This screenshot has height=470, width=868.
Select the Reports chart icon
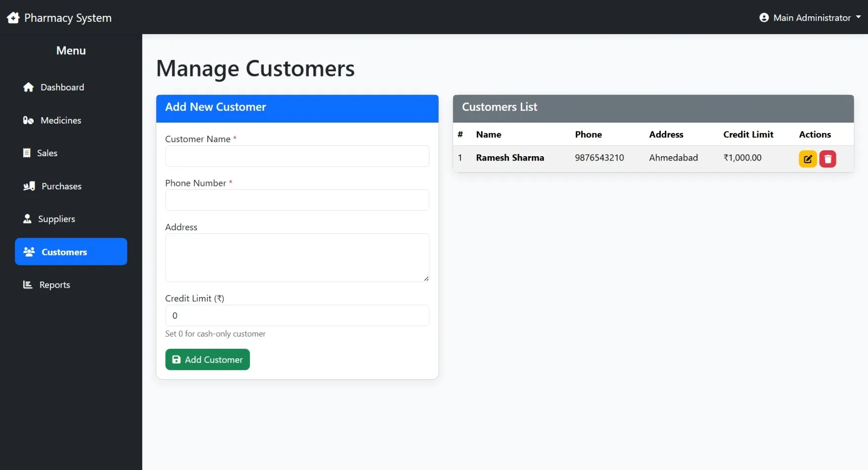coord(28,285)
